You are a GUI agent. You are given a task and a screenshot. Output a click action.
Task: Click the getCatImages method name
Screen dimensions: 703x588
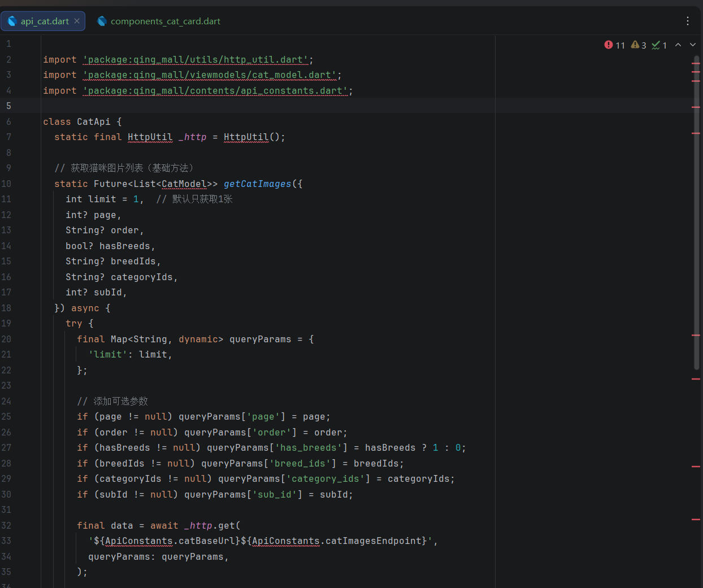click(x=258, y=184)
